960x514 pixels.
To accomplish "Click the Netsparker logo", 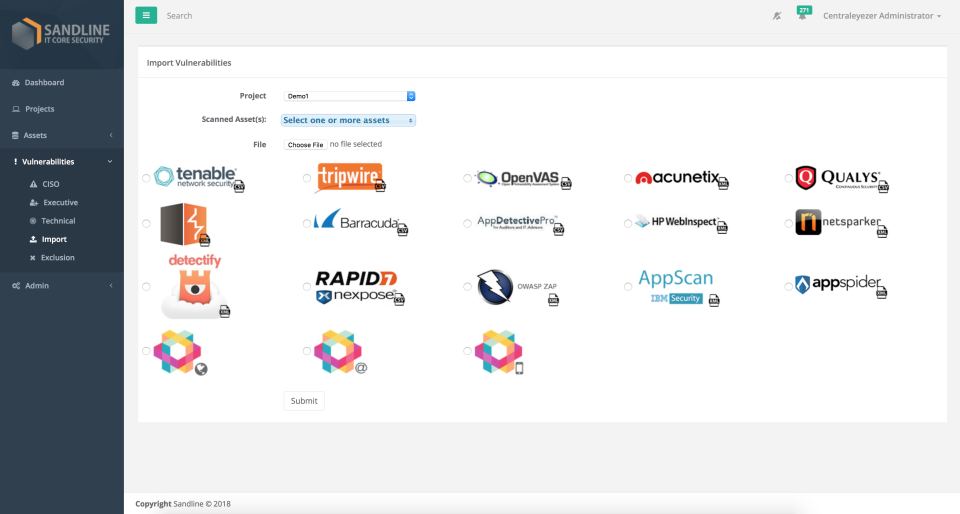I will [842, 223].
